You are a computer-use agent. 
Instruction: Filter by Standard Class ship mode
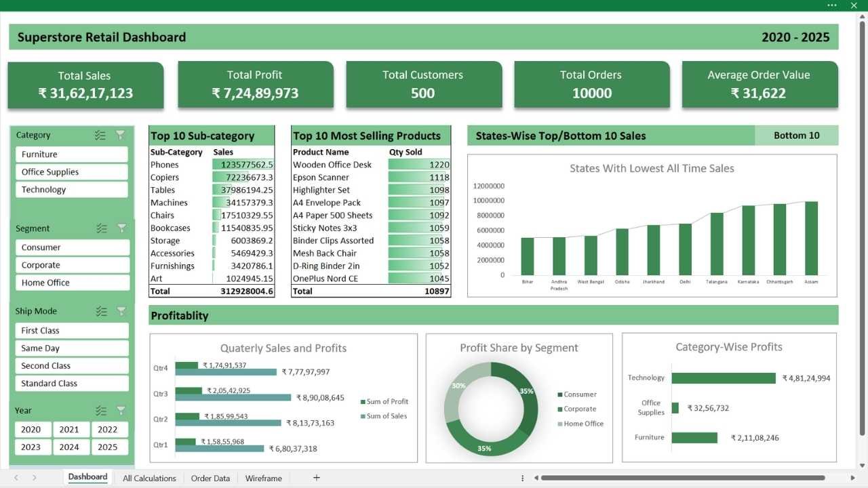pyautogui.click(x=72, y=384)
